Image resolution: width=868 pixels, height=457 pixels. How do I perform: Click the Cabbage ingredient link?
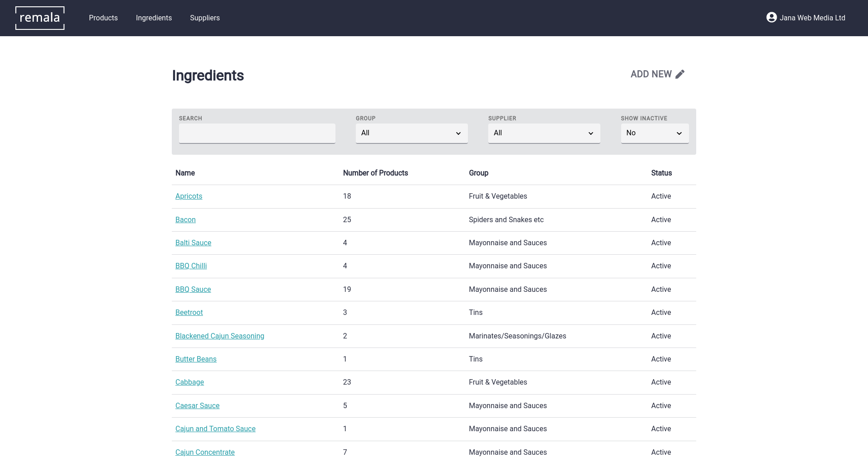click(x=189, y=382)
